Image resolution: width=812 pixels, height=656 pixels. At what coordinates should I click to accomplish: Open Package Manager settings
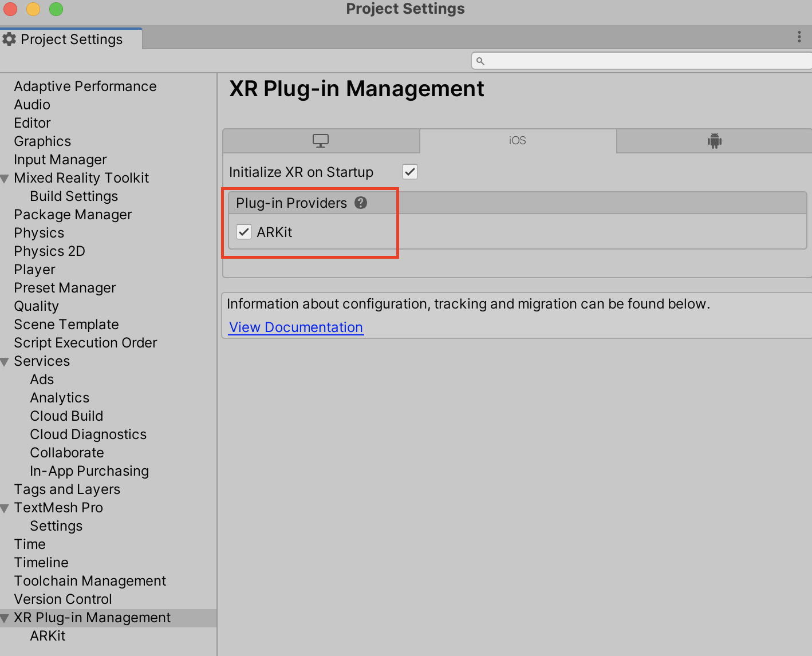click(73, 215)
